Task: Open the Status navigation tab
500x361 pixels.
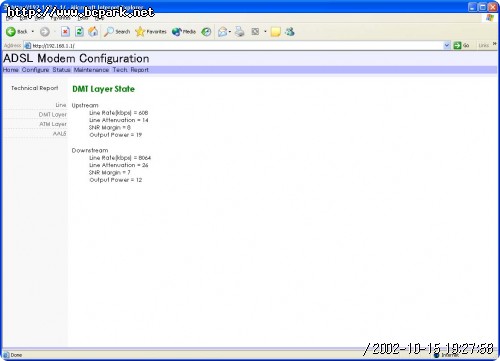Action: click(61, 70)
